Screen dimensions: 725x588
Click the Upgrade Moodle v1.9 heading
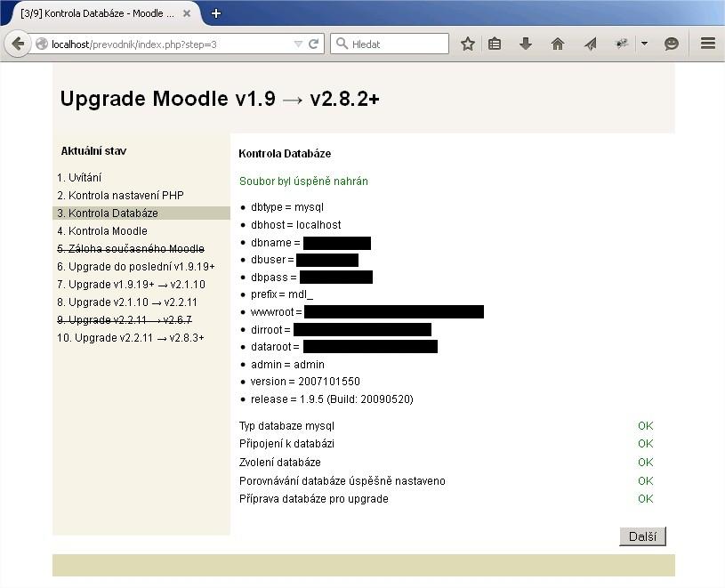(x=220, y=99)
